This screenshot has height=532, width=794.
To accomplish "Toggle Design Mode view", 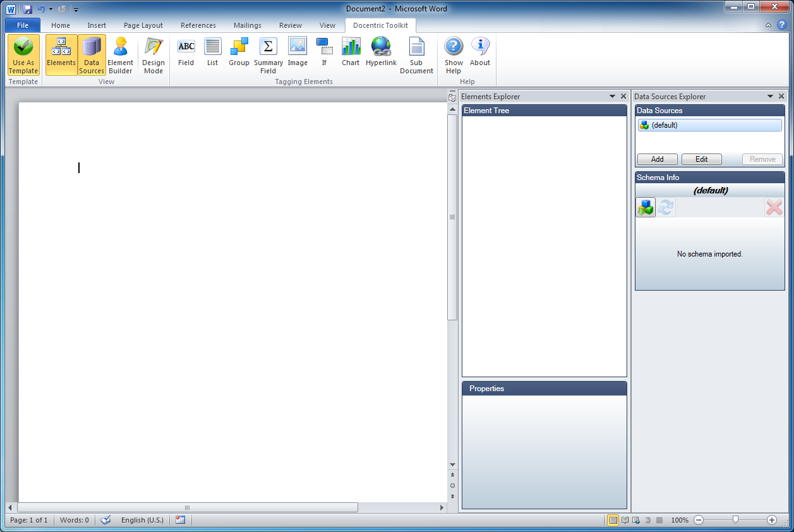I will coord(153,55).
